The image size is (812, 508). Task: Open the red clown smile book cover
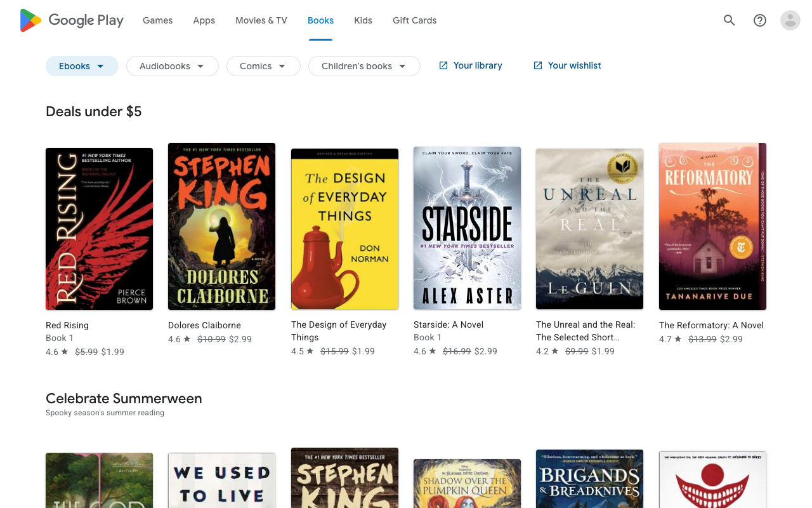tap(712, 479)
